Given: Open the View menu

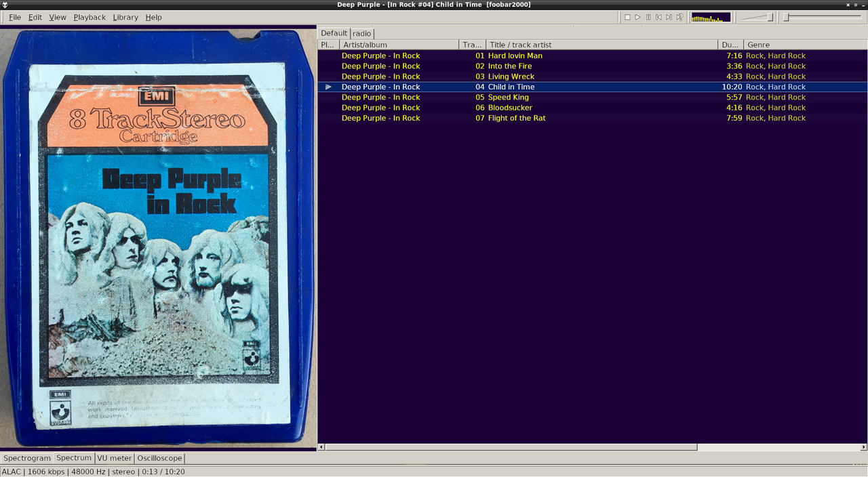Looking at the screenshot, I should pos(58,17).
